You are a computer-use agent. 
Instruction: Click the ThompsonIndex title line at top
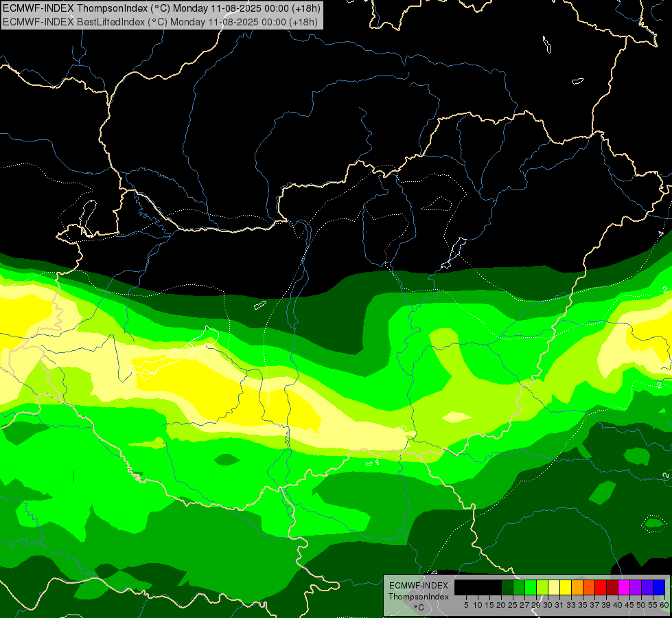point(161,8)
